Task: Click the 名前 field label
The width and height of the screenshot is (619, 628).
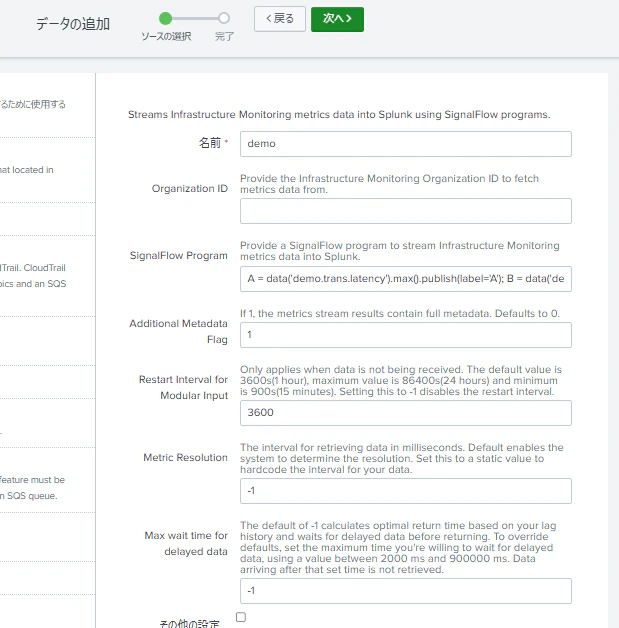Action: pos(210,143)
